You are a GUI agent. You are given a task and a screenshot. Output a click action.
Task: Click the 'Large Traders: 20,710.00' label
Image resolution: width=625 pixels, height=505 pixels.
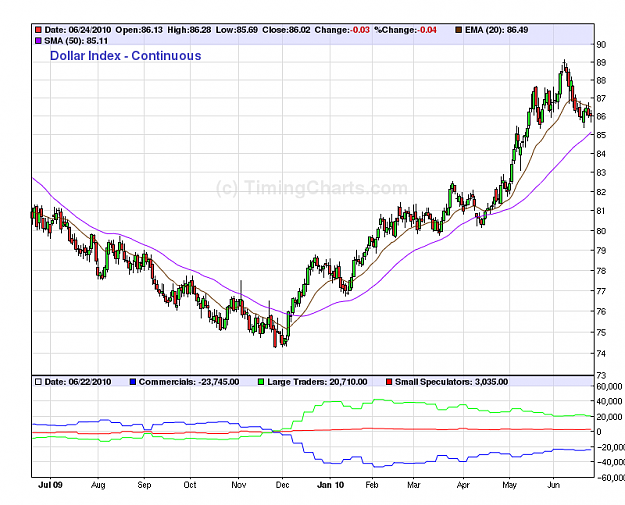[x=317, y=382]
